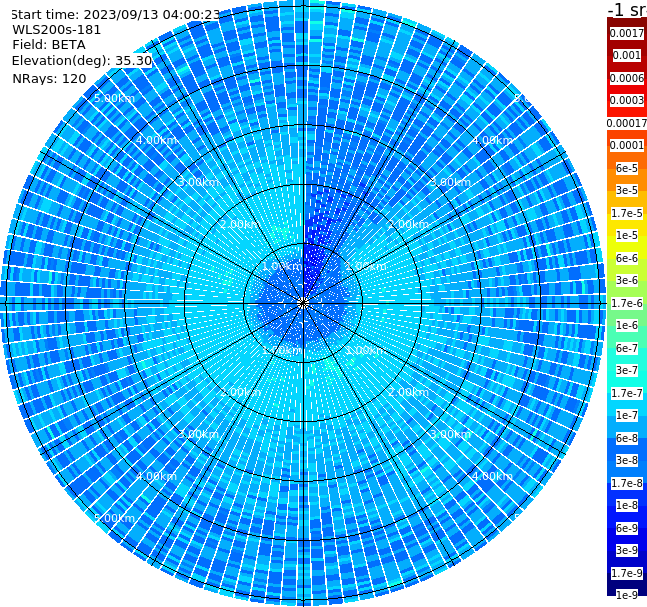This screenshot has height=607, width=647.
Task: Select the '3e-5' color scale value
Action: [627, 190]
